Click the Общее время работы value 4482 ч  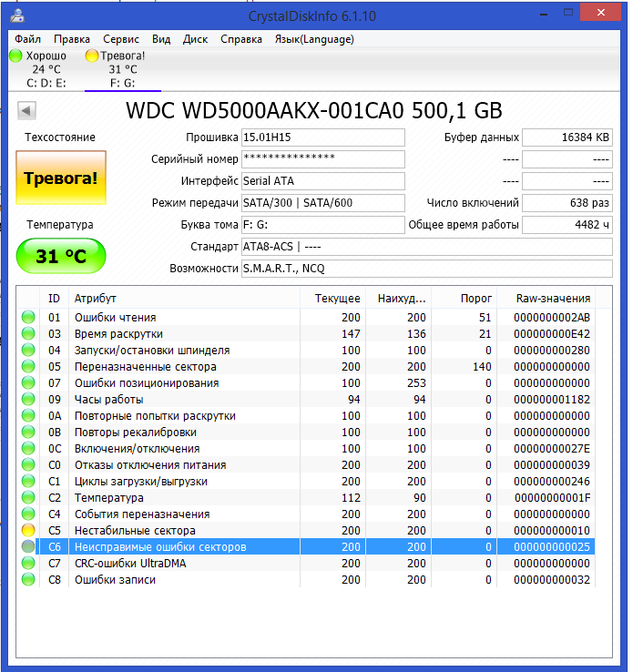coord(567,225)
